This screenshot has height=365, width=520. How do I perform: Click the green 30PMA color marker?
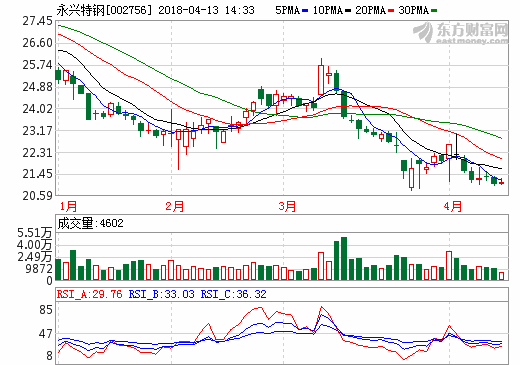point(434,11)
